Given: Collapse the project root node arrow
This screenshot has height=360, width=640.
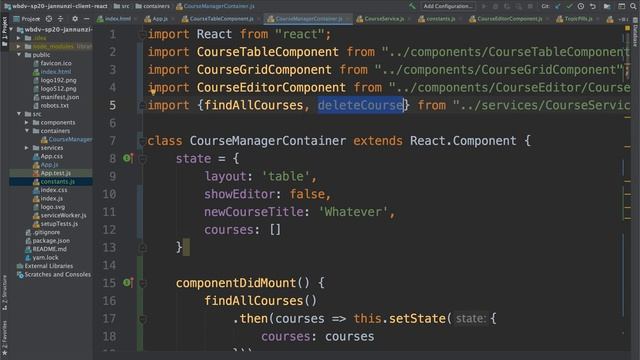Looking at the screenshot, I should coord(12,29).
